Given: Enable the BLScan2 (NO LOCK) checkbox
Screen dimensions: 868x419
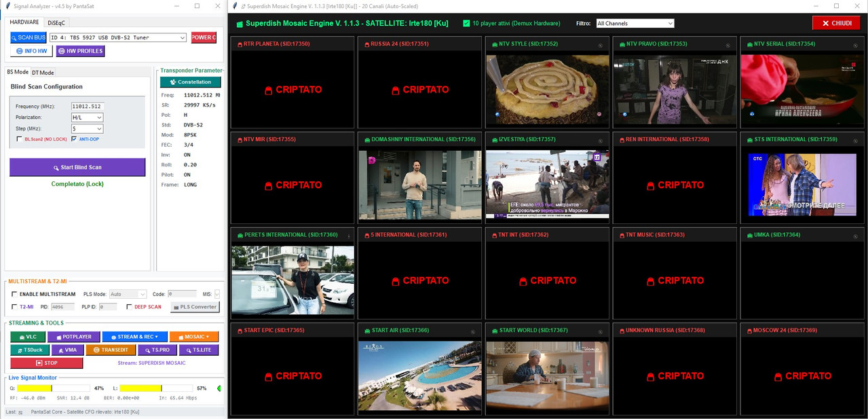Looking at the screenshot, I should click(19, 139).
